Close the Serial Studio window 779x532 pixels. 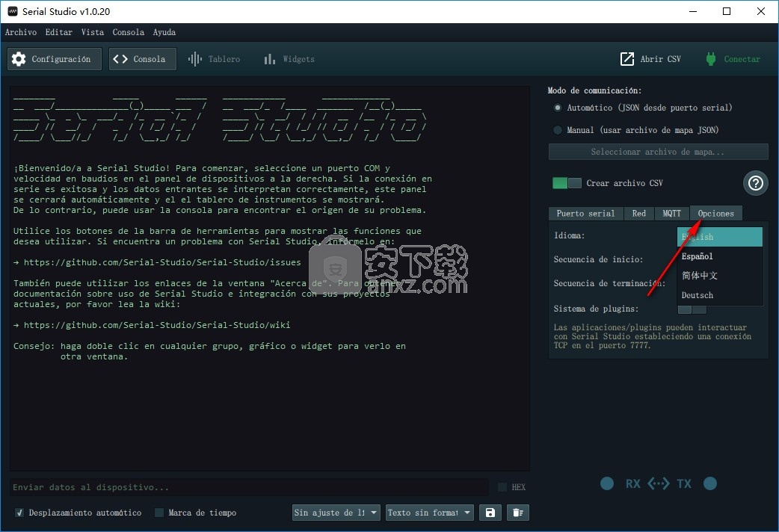(x=760, y=11)
